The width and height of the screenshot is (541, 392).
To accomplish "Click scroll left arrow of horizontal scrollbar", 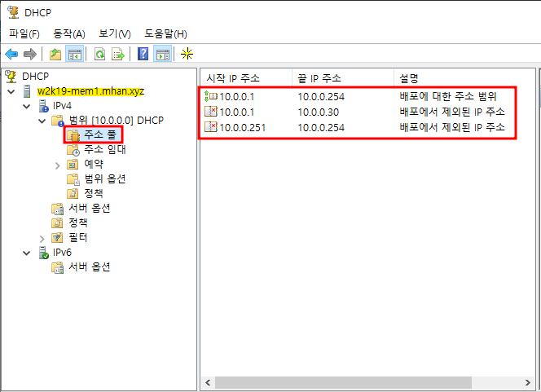I will click(208, 382).
